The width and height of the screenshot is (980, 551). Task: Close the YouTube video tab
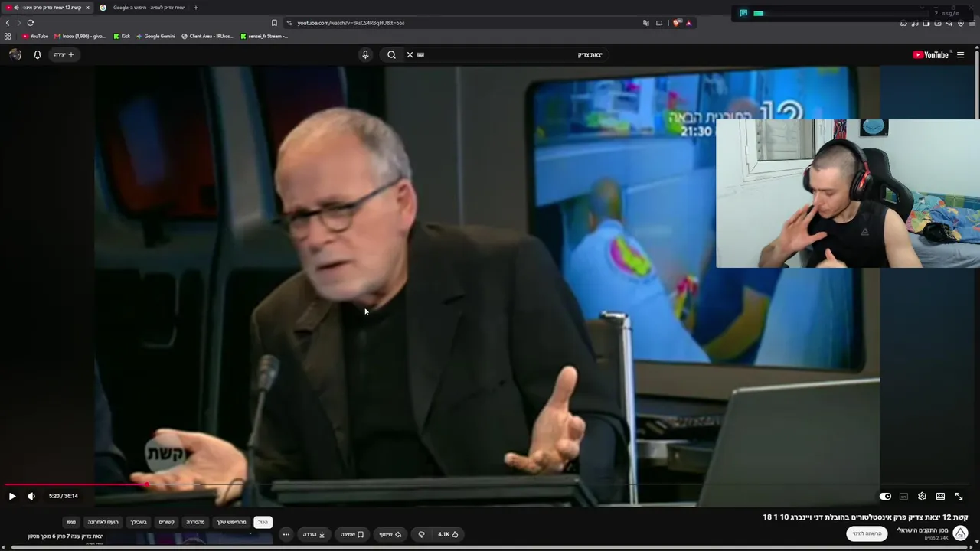(x=87, y=8)
